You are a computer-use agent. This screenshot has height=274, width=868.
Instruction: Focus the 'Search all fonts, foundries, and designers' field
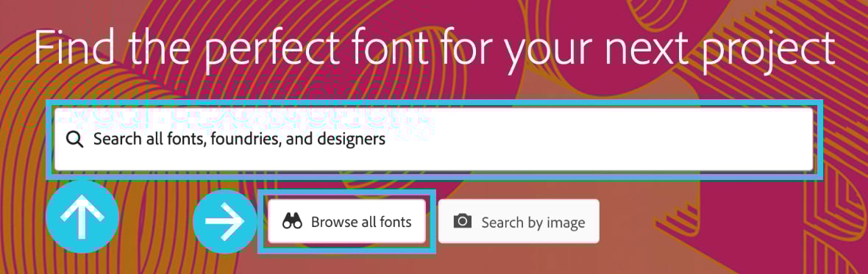(433, 140)
